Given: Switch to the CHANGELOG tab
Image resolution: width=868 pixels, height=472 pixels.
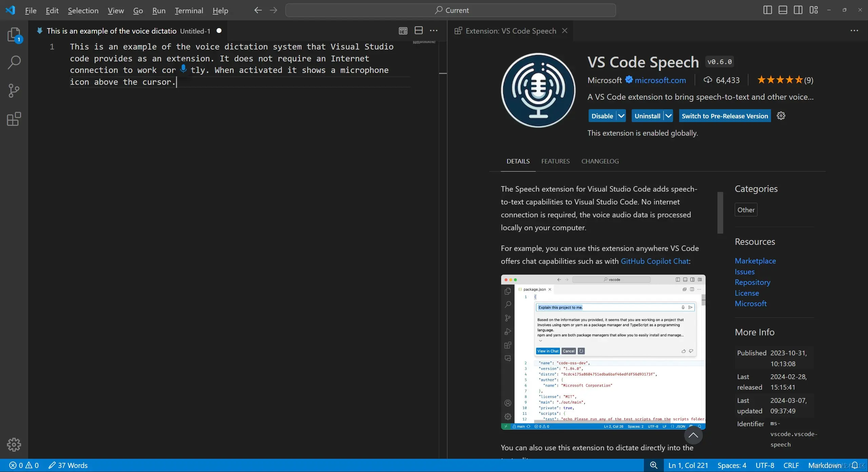Looking at the screenshot, I should 600,161.
